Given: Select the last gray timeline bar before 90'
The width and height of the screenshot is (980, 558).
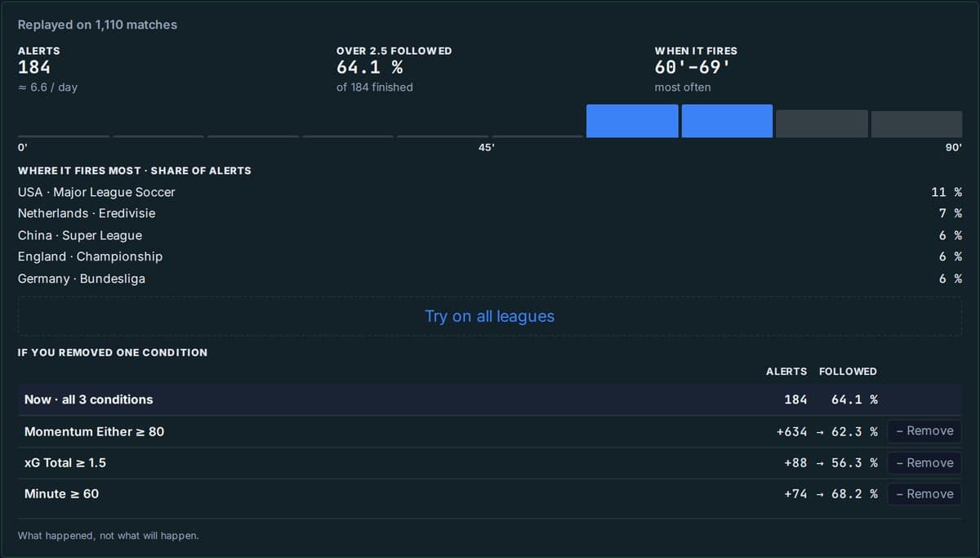Looking at the screenshot, I should [x=916, y=124].
